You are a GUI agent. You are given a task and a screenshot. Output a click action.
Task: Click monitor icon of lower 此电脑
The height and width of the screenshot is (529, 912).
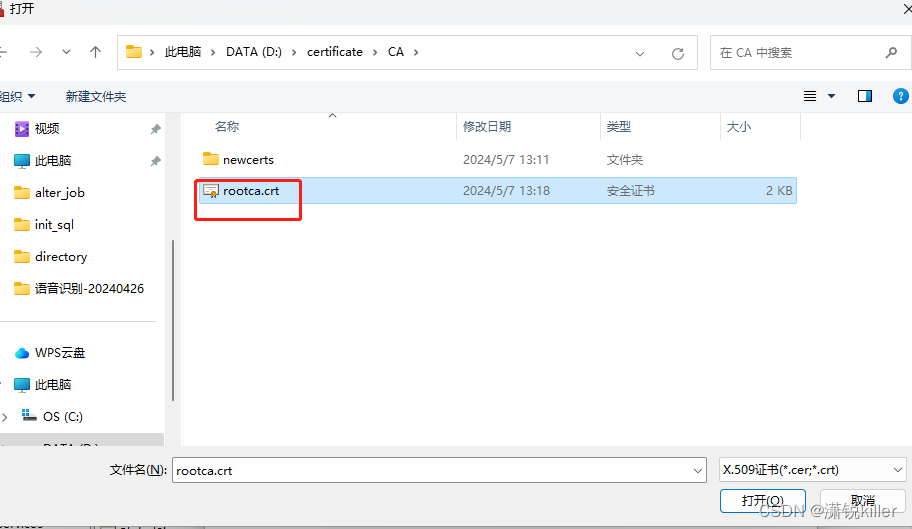(x=22, y=384)
